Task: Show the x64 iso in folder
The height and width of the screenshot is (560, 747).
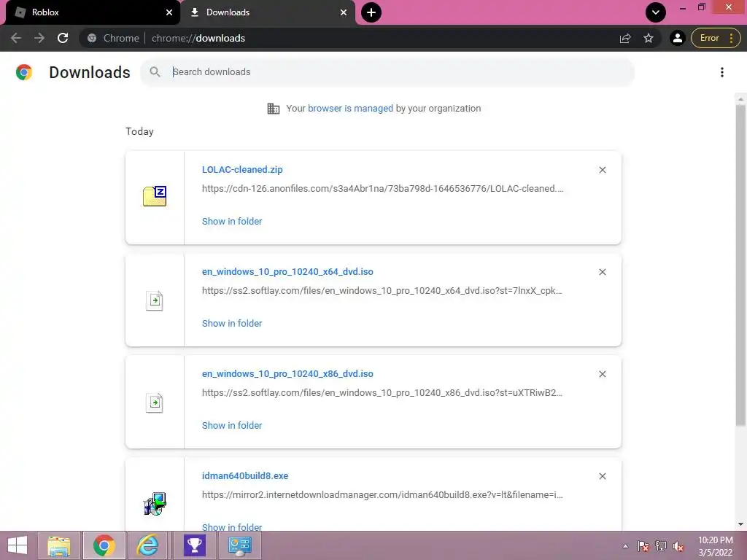Action: [x=232, y=323]
